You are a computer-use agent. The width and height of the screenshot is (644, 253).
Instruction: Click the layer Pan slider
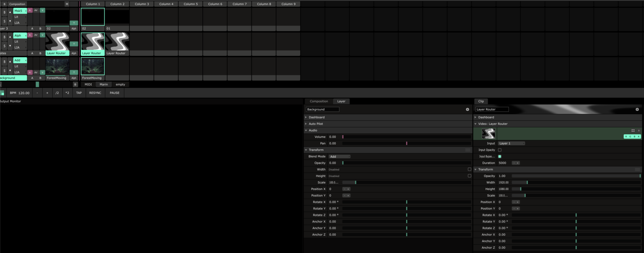[406, 143]
